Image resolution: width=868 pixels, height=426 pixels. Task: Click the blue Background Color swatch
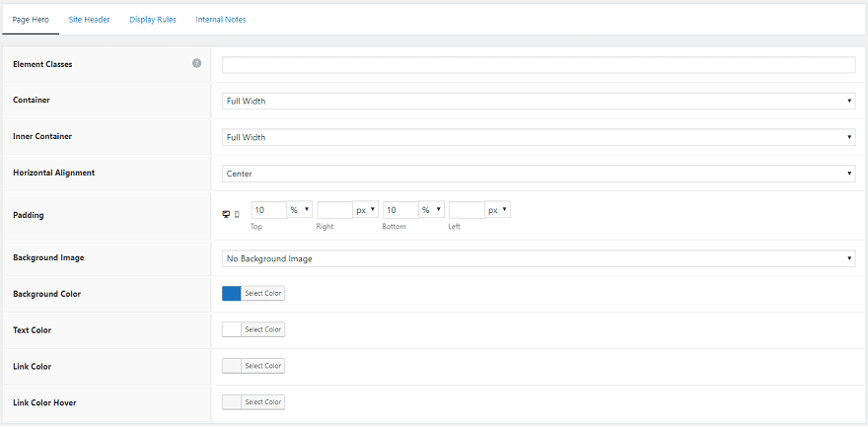[x=232, y=294]
